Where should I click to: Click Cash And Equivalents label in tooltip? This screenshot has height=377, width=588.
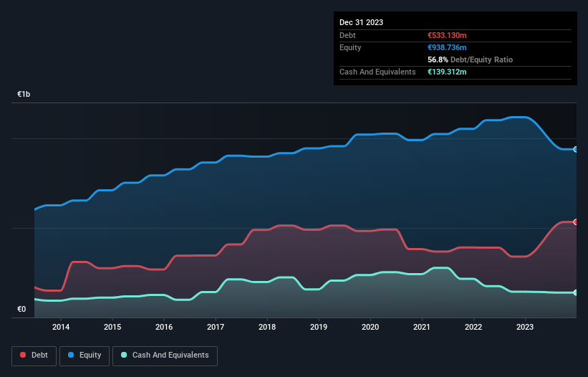tap(377, 72)
